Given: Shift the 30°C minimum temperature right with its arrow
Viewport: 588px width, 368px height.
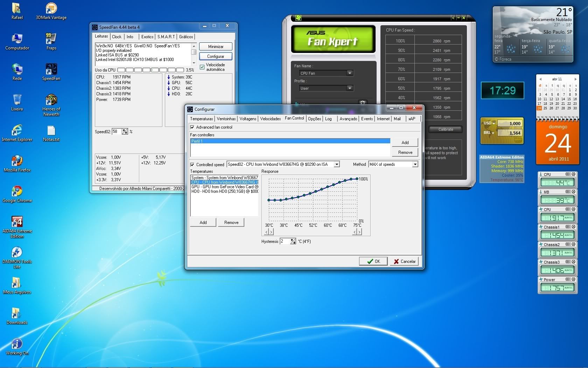Looking at the screenshot, I should [271, 232].
